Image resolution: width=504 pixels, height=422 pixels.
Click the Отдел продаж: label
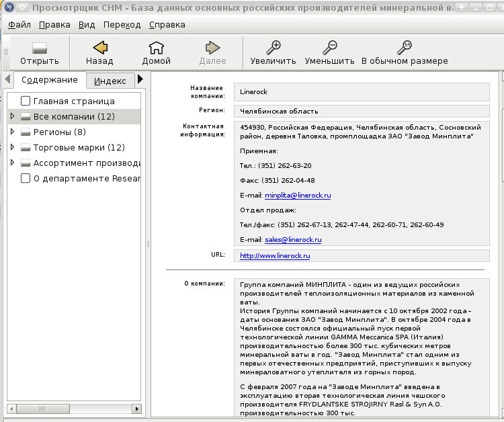267,210
